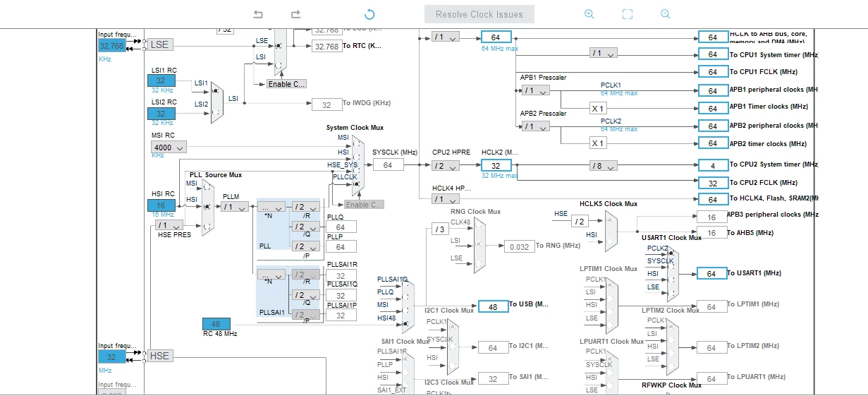
Task: Click the HSE input frequency field
Action: (111, 356)
